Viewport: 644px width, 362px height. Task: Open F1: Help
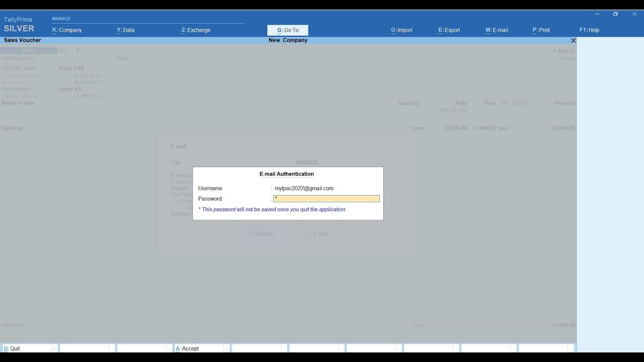click(589, 30)
